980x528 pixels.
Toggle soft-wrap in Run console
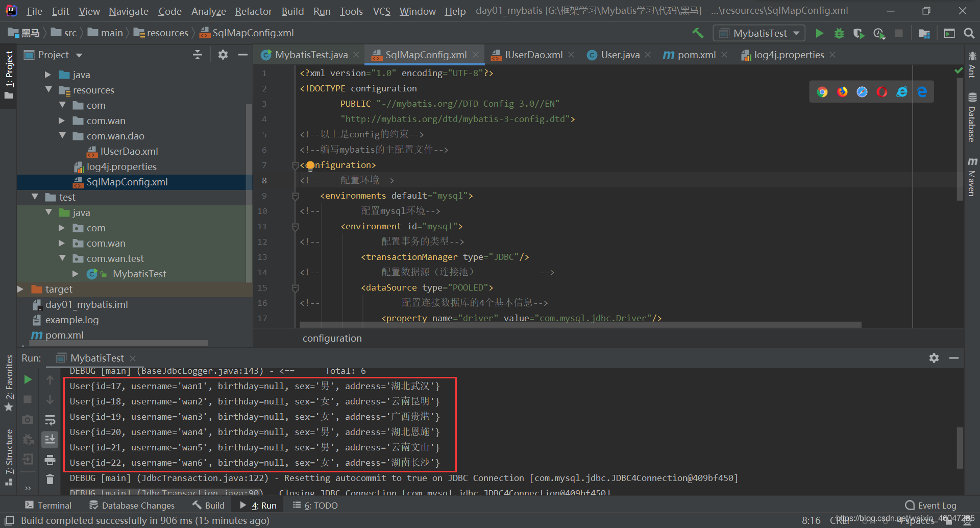[x=50, y=420]
